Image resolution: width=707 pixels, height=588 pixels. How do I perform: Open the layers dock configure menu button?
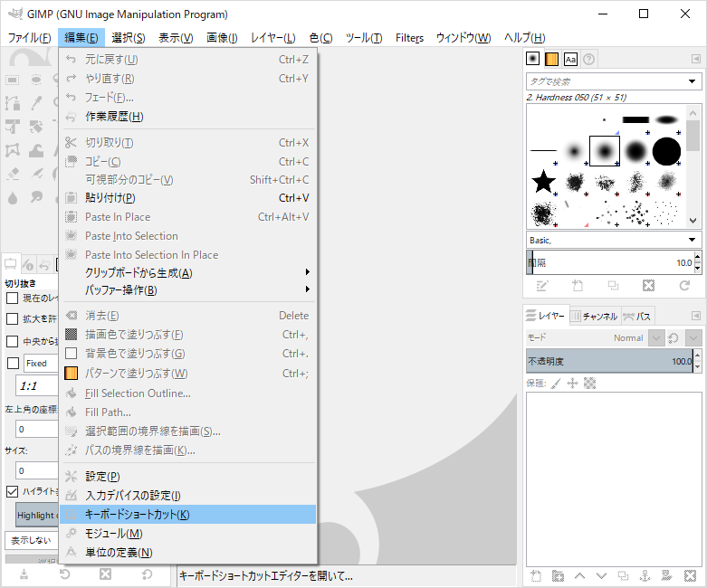696,316
